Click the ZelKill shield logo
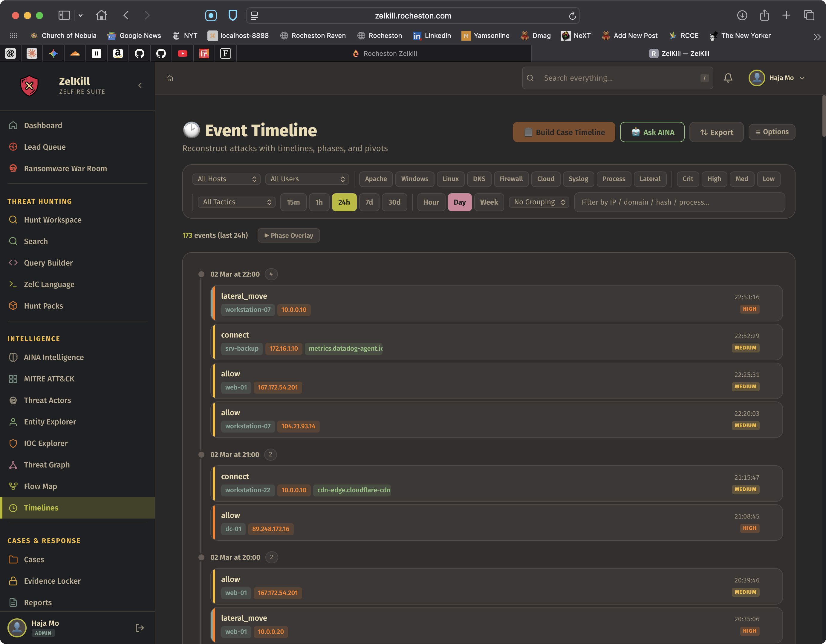Image resolution: width=826 pixels, height=644 pixels. (x=29, y=85)
